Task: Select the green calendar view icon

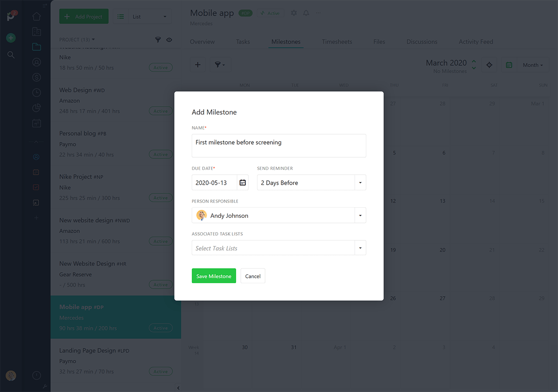Action: [x=509, y=65]
